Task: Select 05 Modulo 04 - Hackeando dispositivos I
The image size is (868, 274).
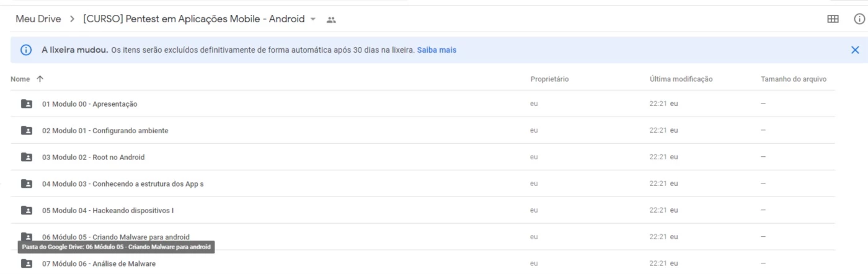Action: pyautogui.click(x=422, y=211)
